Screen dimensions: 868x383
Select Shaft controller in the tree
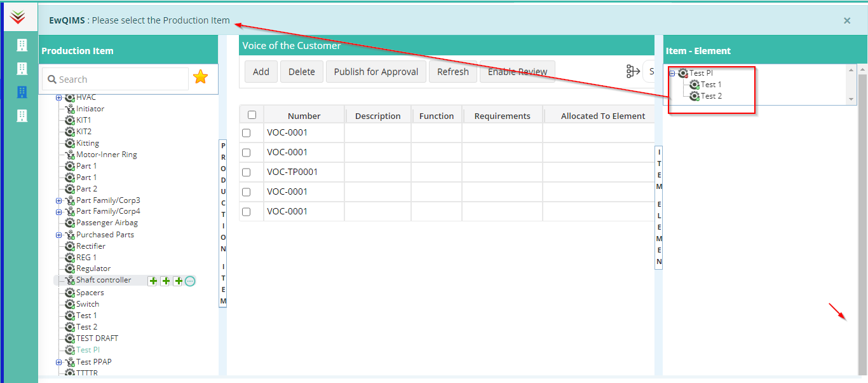104,280
